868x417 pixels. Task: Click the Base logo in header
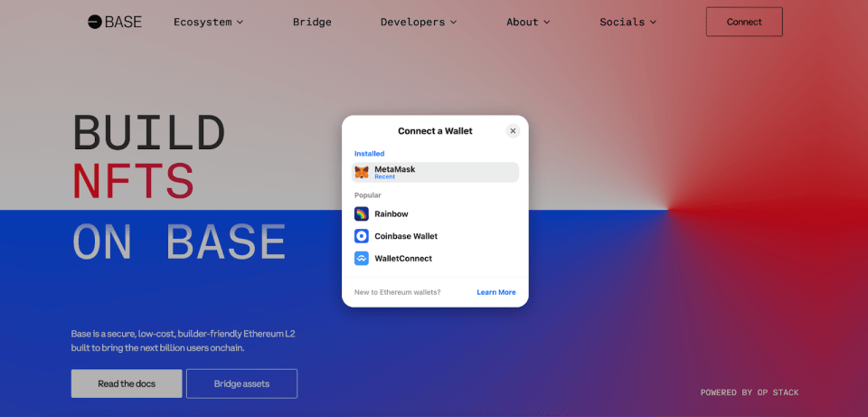(115, 22)
